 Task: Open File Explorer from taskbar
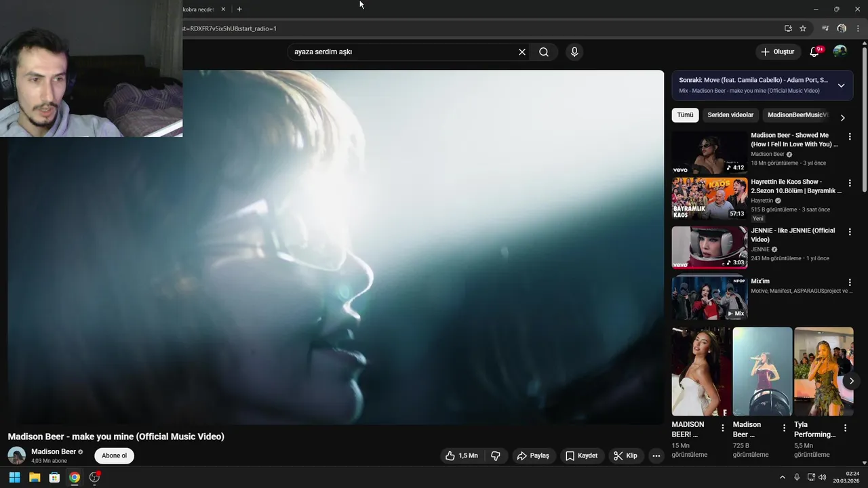point(35,477)
